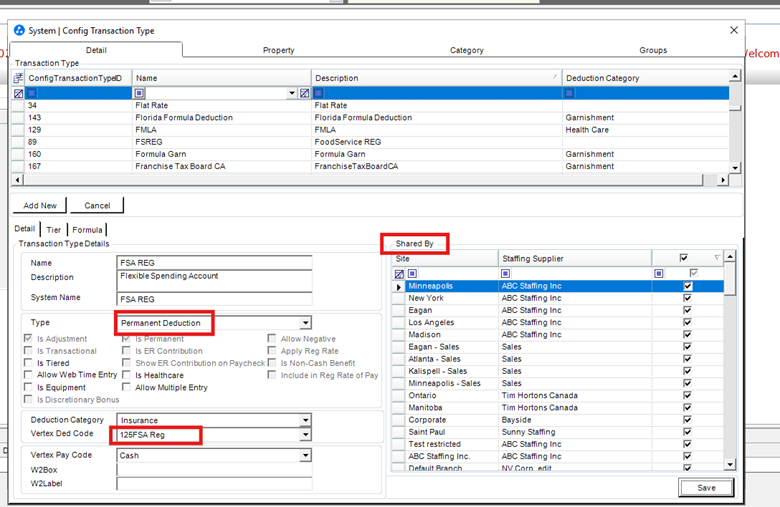Enable the Is Tiered checkbox
This screenshot has width=780, height=507.
tap(28, 363)
